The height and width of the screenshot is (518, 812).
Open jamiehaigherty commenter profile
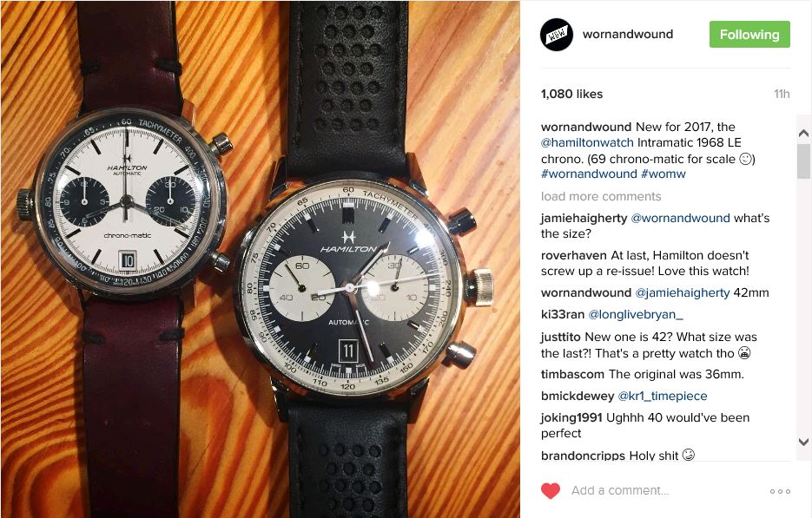[584, 219]
